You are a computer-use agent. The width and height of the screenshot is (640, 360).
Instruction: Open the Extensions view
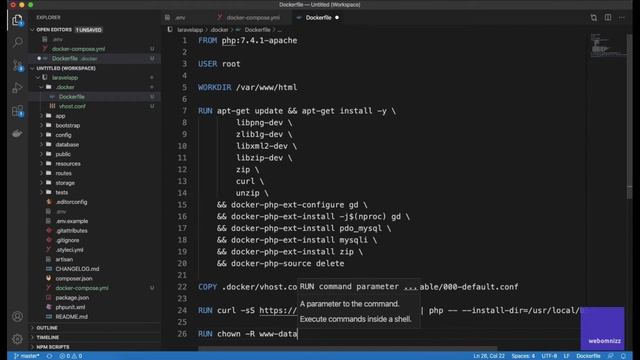(17, 111)
